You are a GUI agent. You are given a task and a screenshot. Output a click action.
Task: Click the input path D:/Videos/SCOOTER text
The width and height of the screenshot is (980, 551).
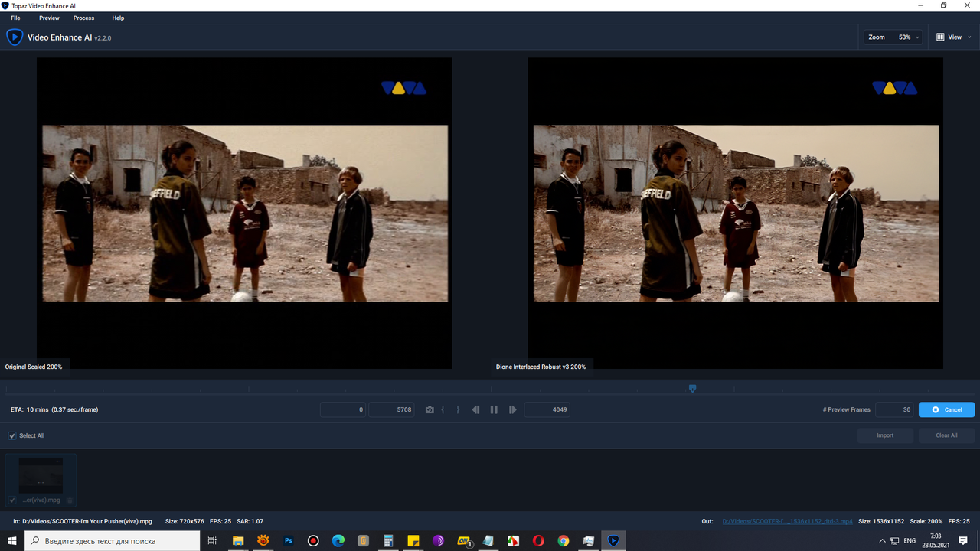88,521
